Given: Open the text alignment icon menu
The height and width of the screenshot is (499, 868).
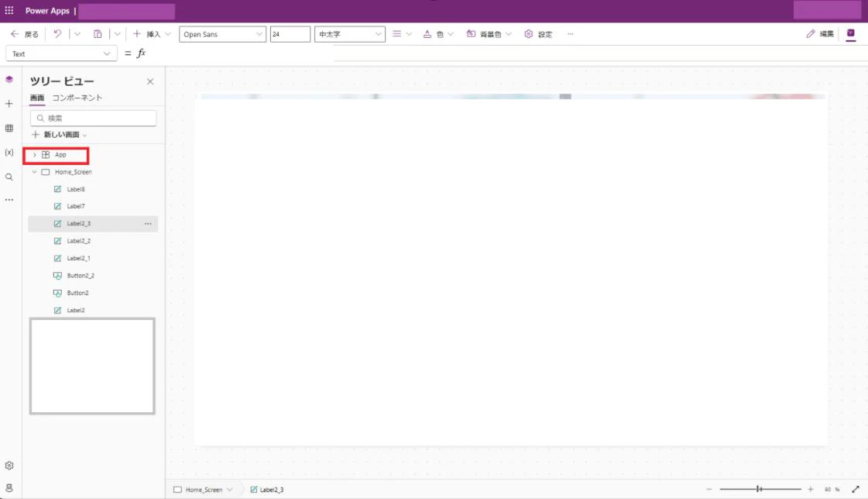Looking at the screenshot, I should 402,34.
